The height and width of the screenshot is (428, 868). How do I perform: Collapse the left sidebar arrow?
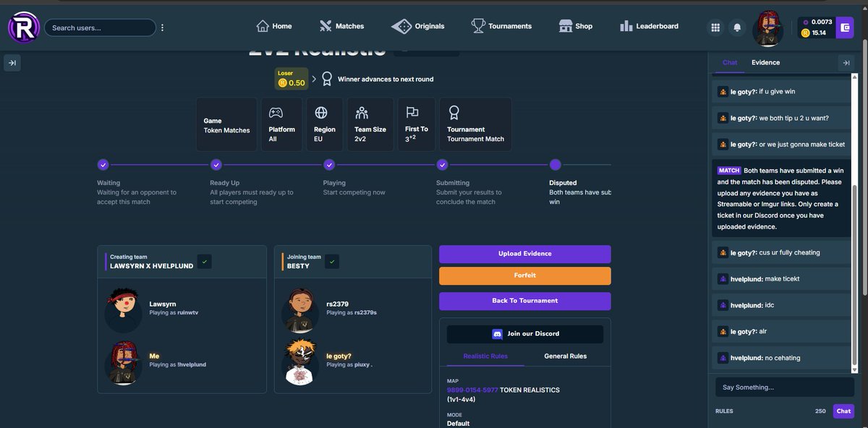[12, 63]
